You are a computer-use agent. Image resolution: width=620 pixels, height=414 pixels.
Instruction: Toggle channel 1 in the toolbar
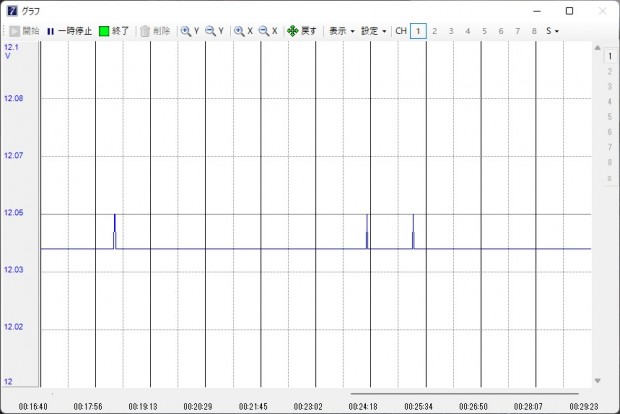pos(418,31)
